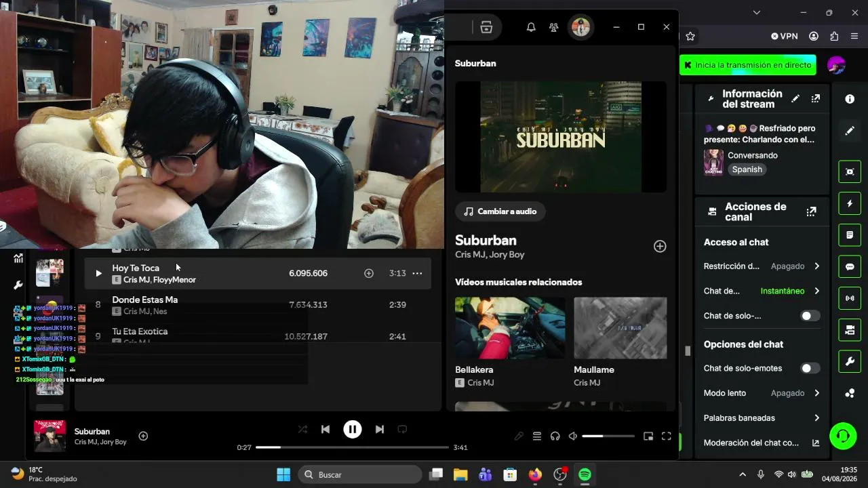Pause the currently playing song Suburban
The height and width of the screenshot is (488, 868).
click(x=353, y=429)
